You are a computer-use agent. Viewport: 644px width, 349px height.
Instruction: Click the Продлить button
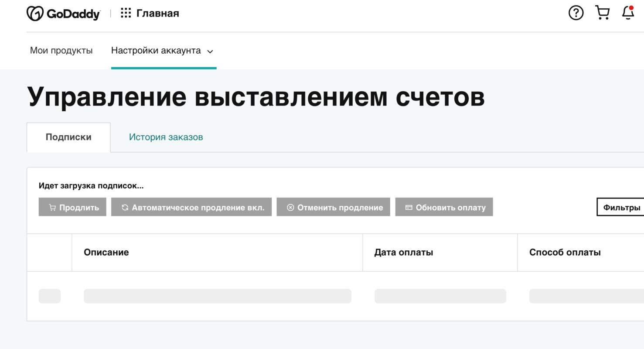click(x=72, y=207)
